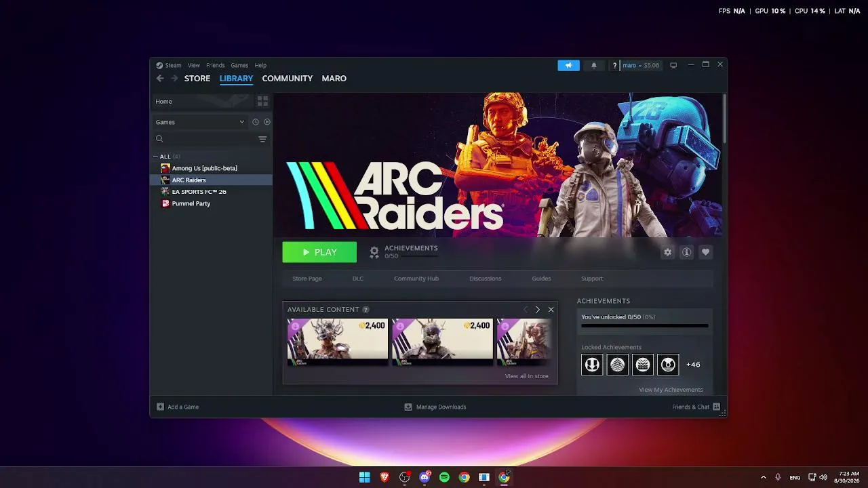868x488 pixels.
Task: Click Add a Game button
Action: pos(178,407)
